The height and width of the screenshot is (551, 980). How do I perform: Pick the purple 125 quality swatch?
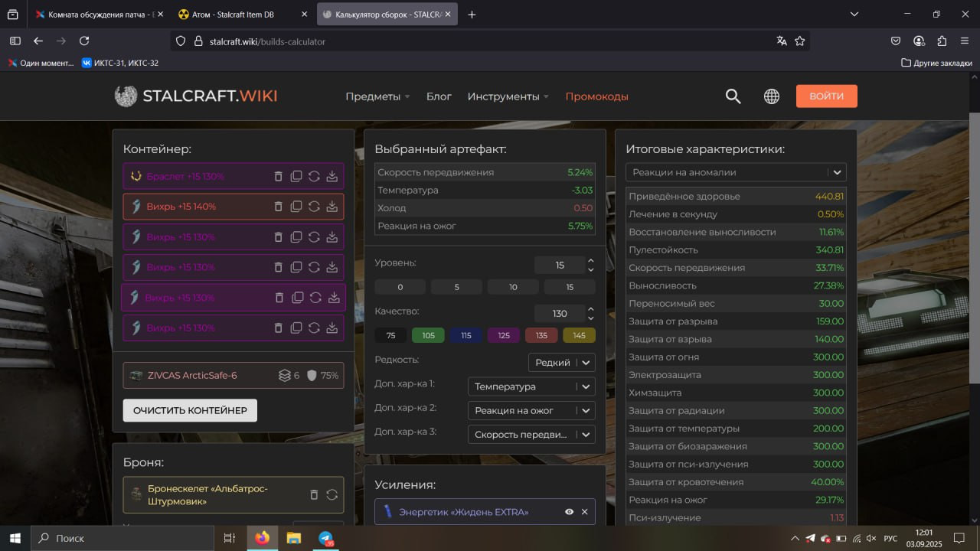pos(504,335)
